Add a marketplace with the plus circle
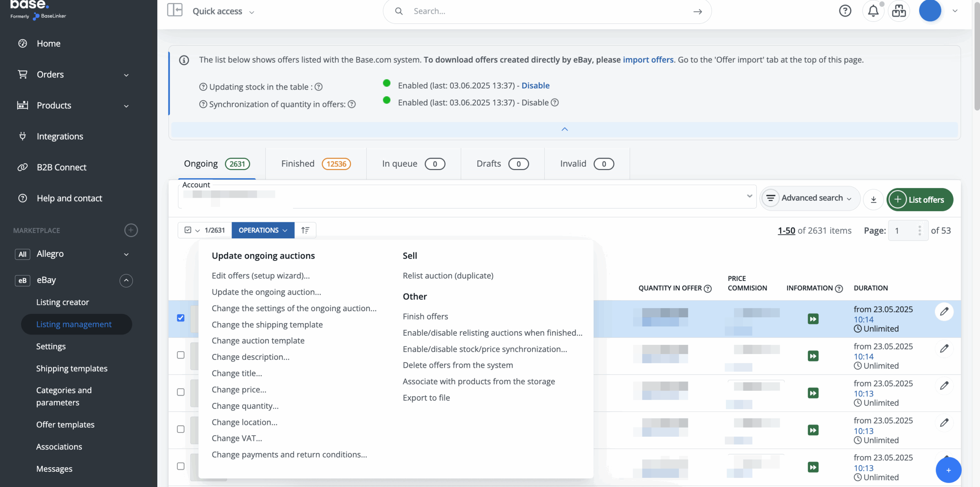 [x=131, y=230]
